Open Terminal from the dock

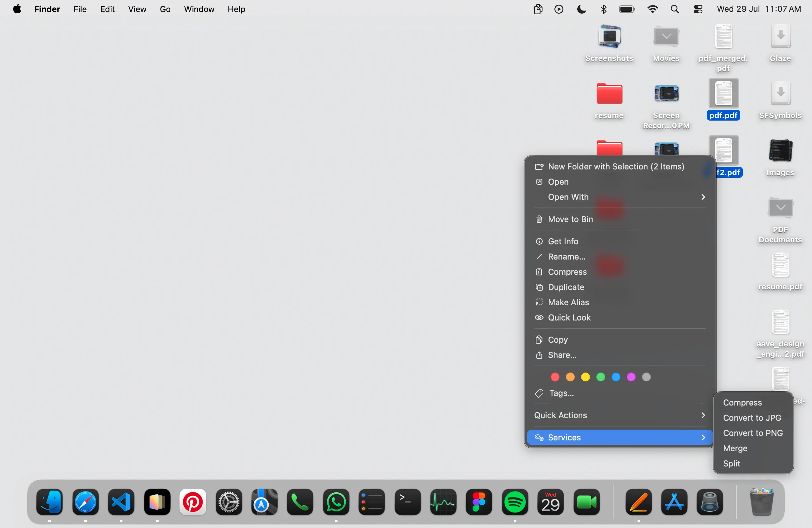point(408,502)
